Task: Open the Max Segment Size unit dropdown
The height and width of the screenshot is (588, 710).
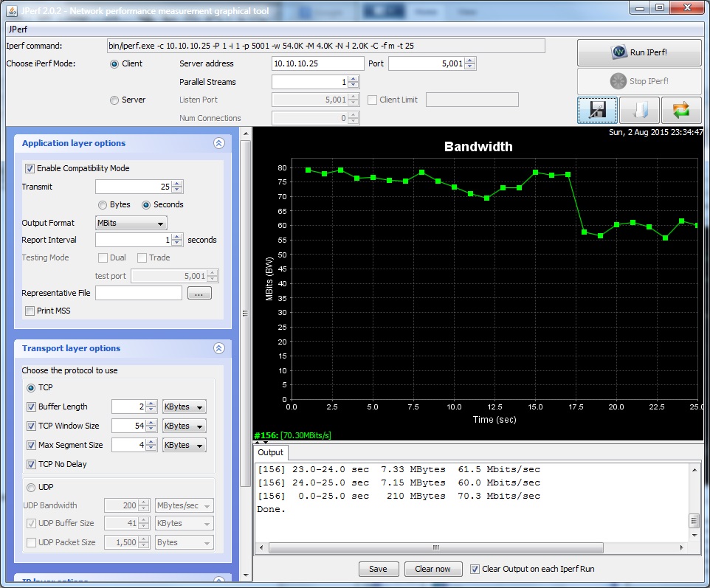Action: click(185, 445)
